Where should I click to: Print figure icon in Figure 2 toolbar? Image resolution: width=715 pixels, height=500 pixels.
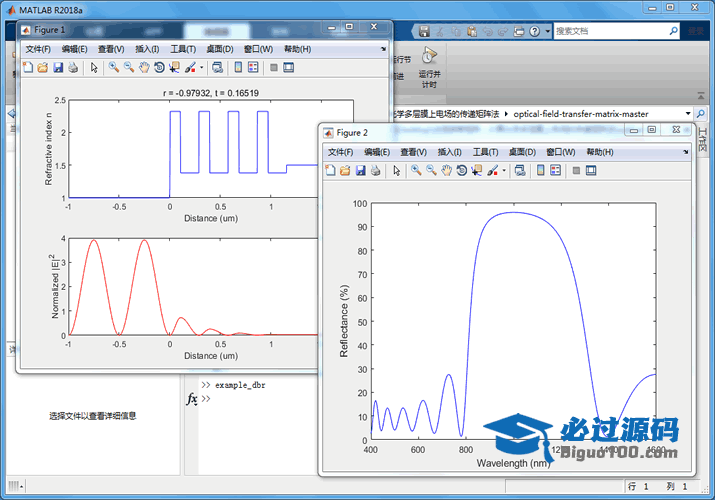(375, 170)
